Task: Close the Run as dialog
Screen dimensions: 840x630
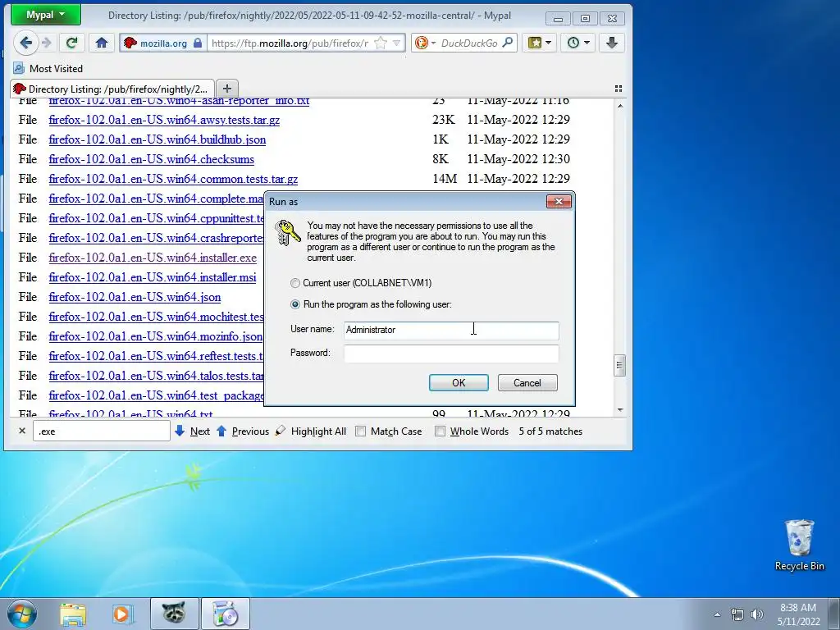Action: tap(559, 202)
